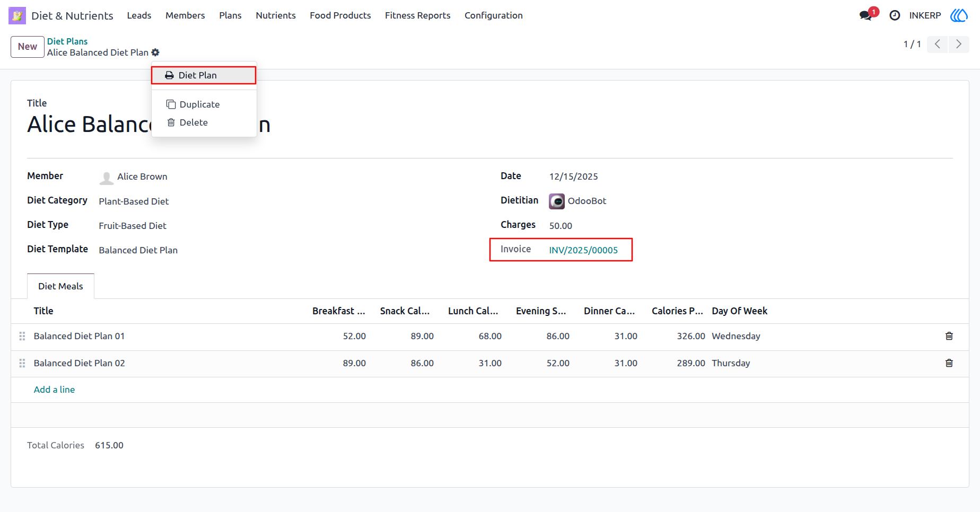Open the Configuration menu

pos(494,15)
